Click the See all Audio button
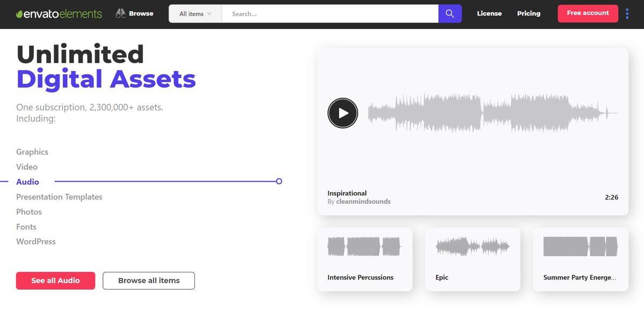The width and height of the screenshot is (644, 309). pos(55,281)
